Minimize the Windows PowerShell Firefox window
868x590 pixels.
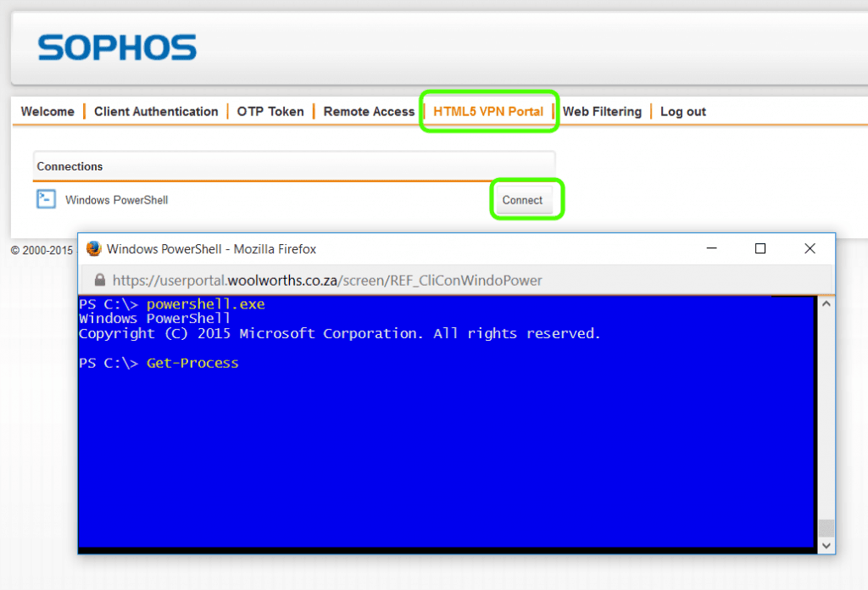click(712, 248)
